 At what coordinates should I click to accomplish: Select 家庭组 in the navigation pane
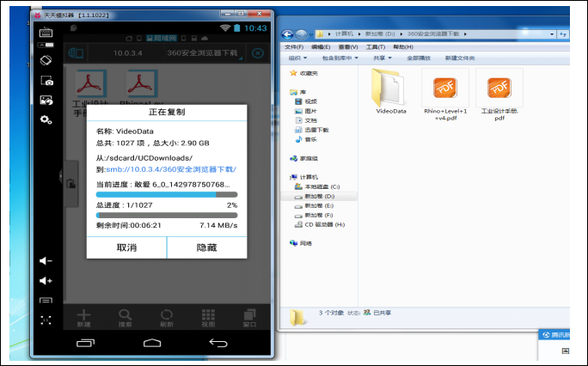click(x=304, y=158)
